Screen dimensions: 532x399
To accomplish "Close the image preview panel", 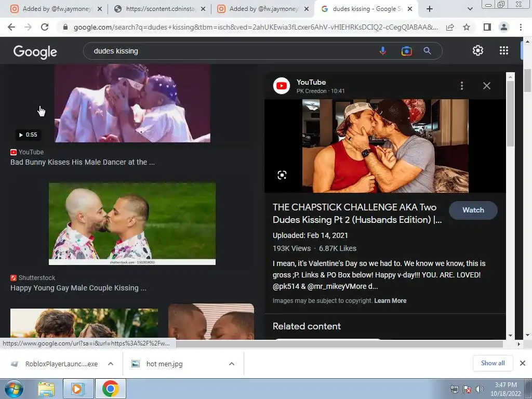I will point(486,86).
